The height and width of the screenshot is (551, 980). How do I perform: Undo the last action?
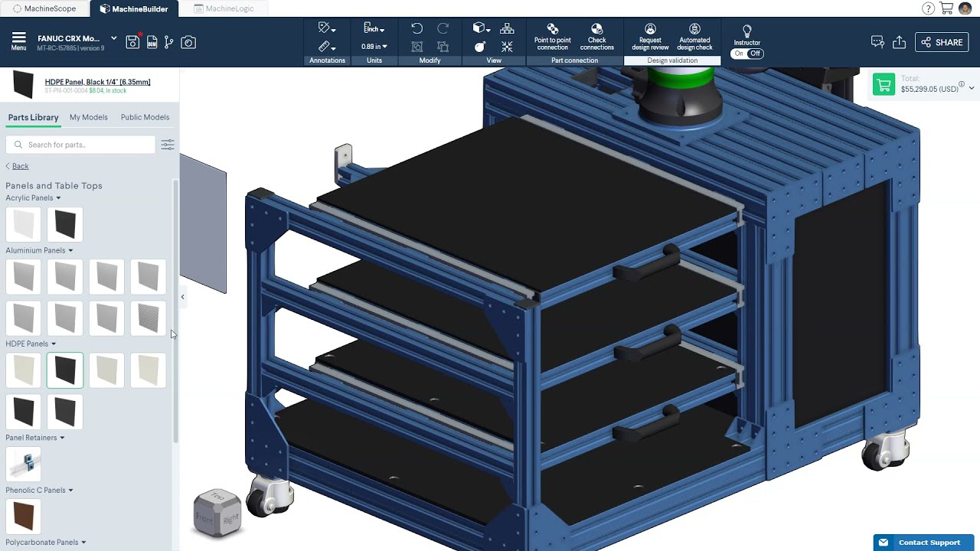pyautogui.click(x=416, y=28)
